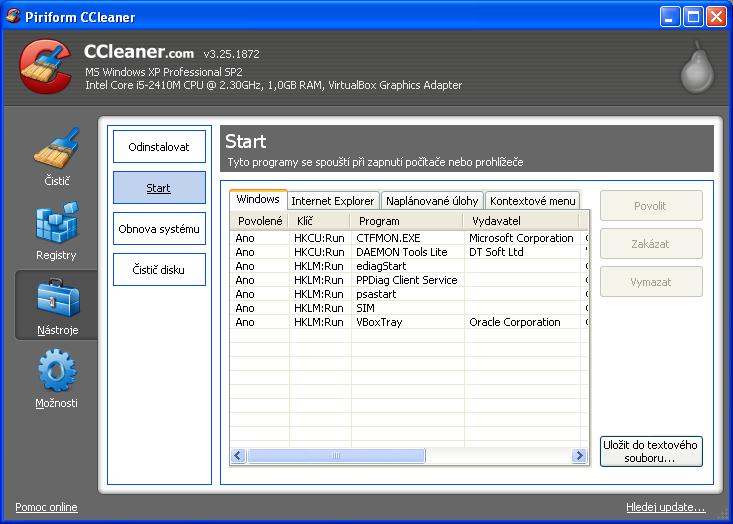
Task: Click the CCleaner title bar icon
Action: pos(13,17)
